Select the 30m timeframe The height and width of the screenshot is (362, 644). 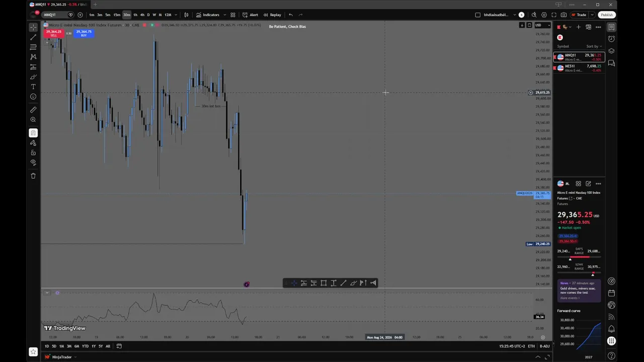pyautogui.click(x=127, y=15)
